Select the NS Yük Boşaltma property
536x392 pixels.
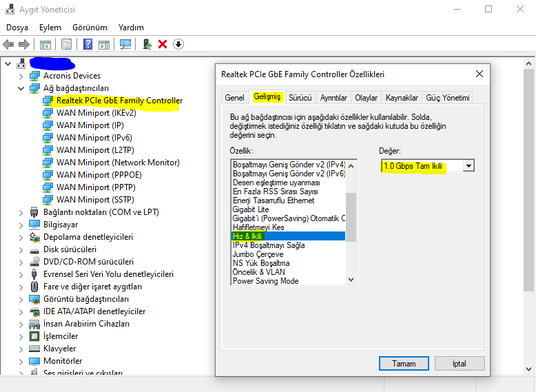tap(261, 263)
